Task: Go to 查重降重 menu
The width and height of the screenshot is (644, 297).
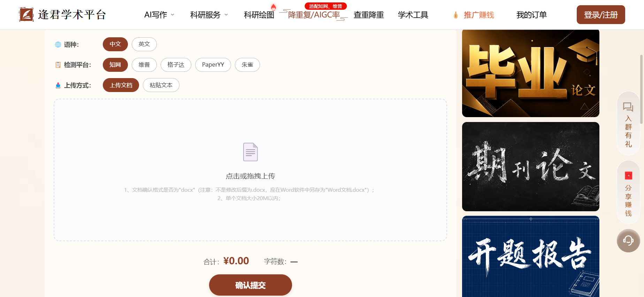Action: point(369,15)
